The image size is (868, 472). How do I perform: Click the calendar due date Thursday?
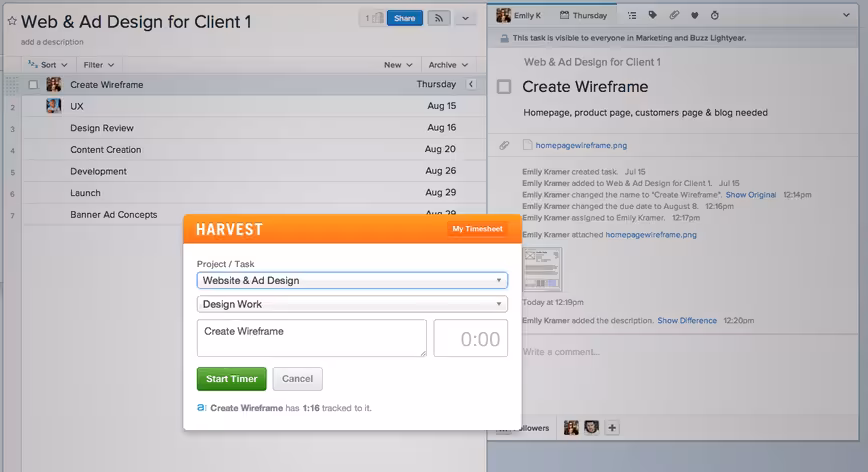point(583,15)
